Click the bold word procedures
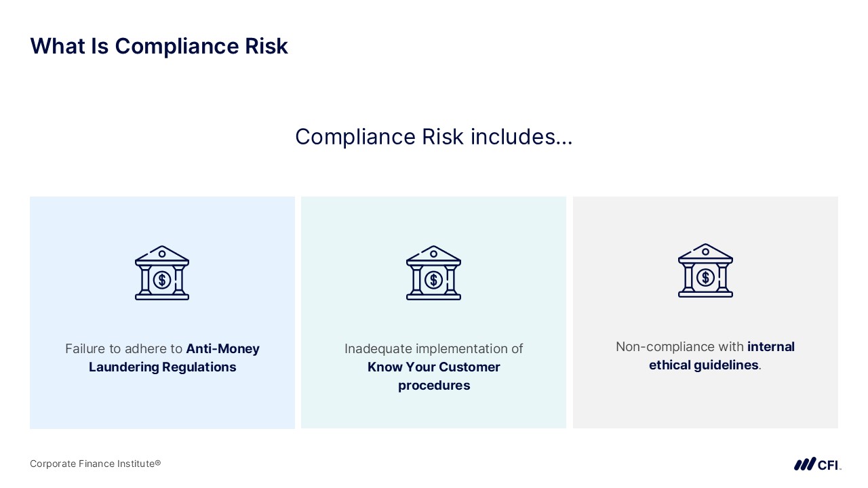868x488 pixels. 433,386
